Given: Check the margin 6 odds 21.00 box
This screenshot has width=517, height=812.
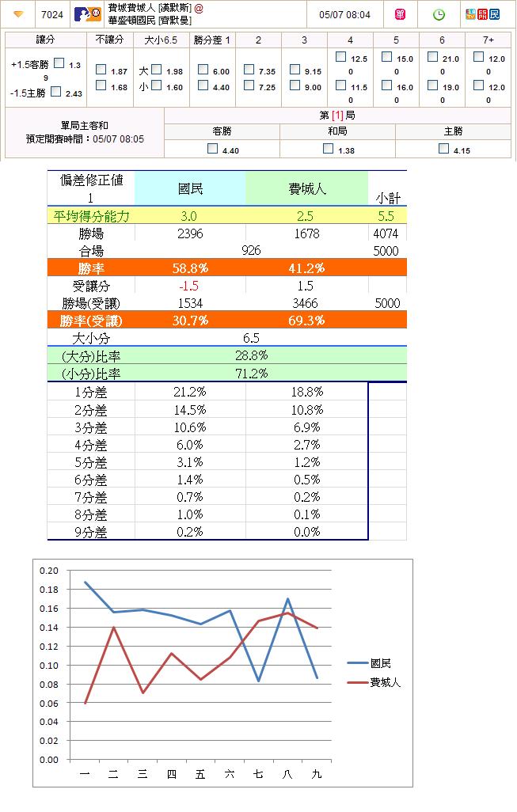Looking at the screenshot, I should pos(432,57).
